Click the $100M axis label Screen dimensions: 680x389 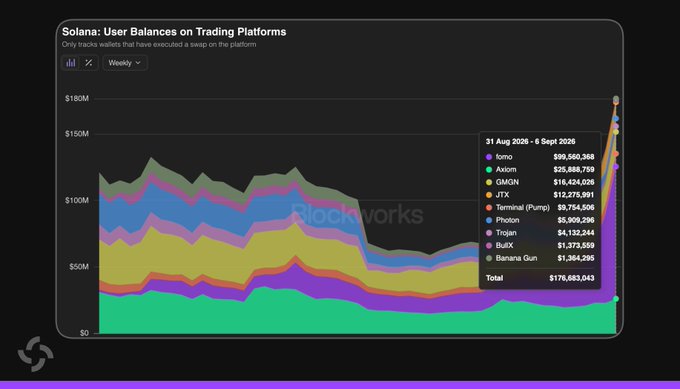point(77,200)
